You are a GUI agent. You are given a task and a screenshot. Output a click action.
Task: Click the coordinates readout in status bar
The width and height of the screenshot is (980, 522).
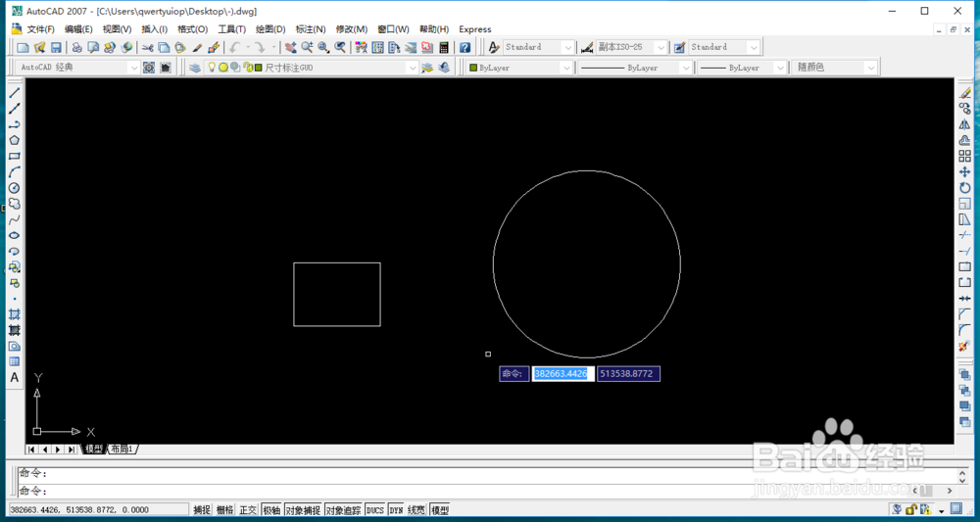click(97, 510)
